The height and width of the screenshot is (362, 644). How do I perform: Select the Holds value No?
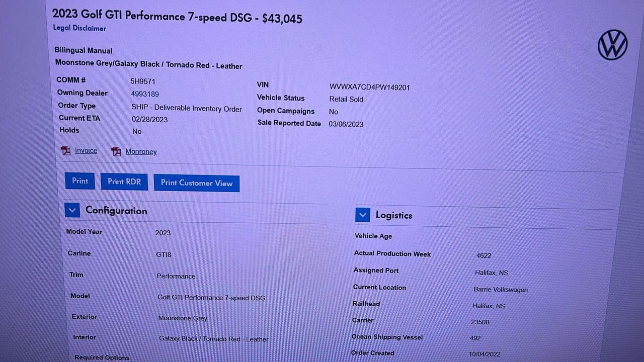pyautogui.click(x=137, y=131)
